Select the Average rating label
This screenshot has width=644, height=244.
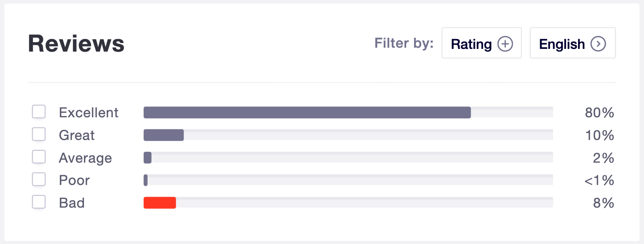(86, 158)
